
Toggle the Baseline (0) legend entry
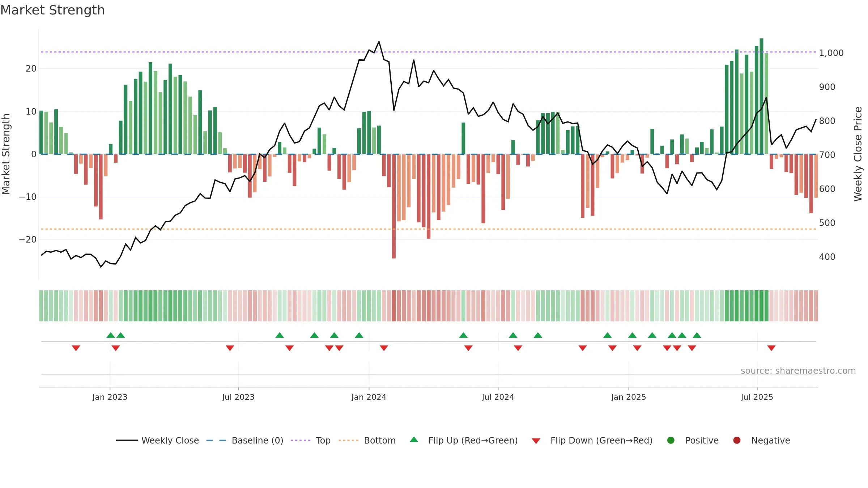tap(245, 440)
